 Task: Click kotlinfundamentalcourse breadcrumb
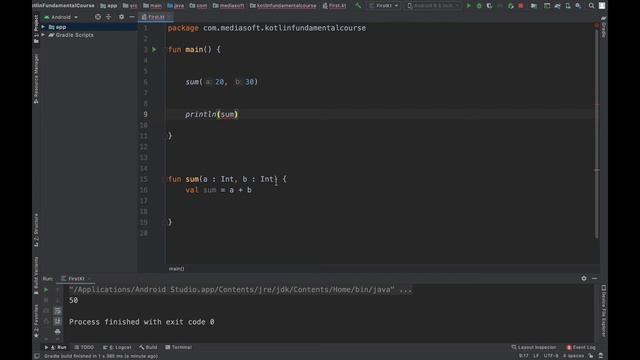pos(283,6)
